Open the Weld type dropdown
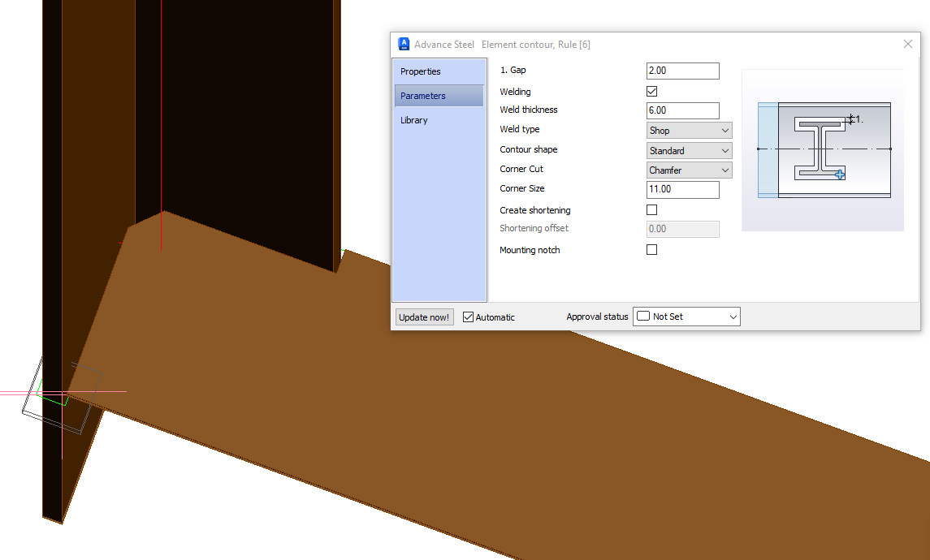 pyautogui.click(x=690, y=131)
